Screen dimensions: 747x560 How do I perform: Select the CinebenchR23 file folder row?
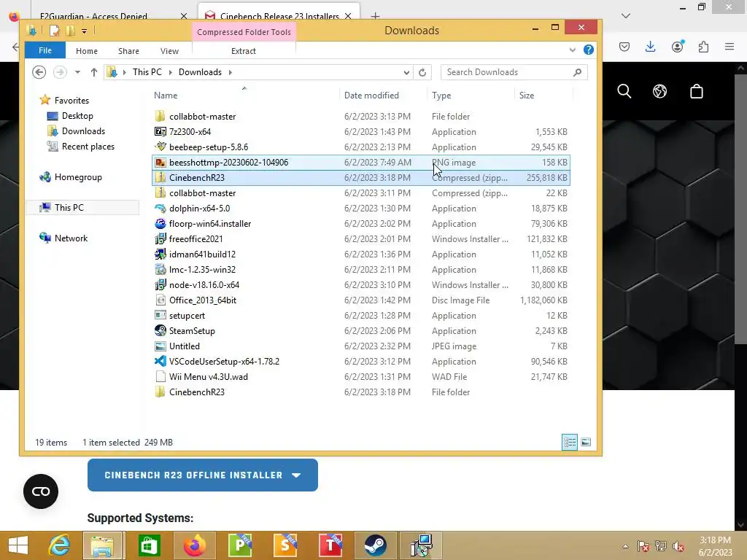(x=361, y=392)
